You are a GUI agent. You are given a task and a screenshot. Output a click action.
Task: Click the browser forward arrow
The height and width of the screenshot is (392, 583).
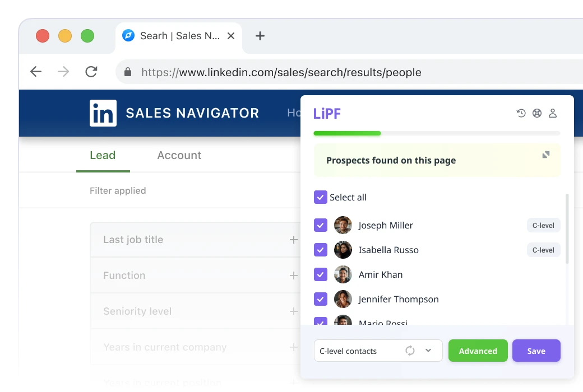[x=63, y=71]
